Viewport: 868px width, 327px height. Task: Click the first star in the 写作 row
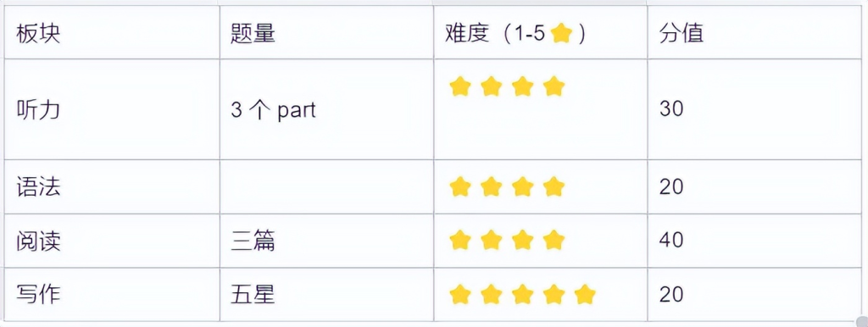(460, 294)
